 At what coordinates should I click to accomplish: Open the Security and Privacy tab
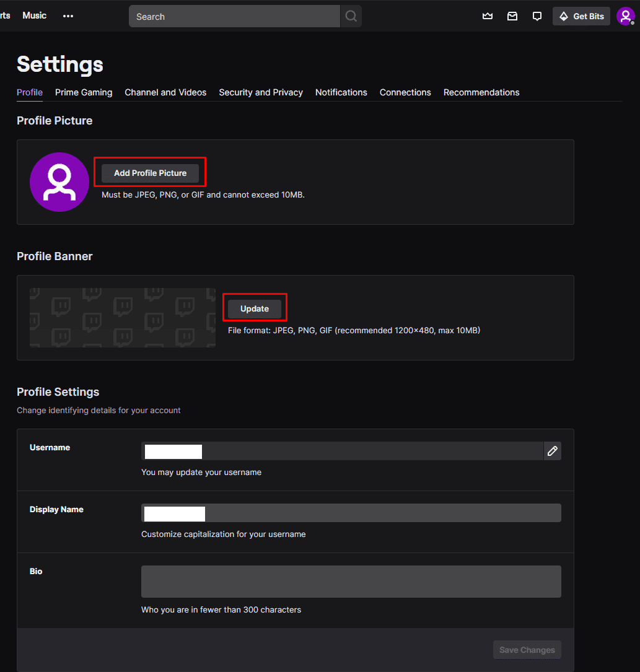coord(261,92)
